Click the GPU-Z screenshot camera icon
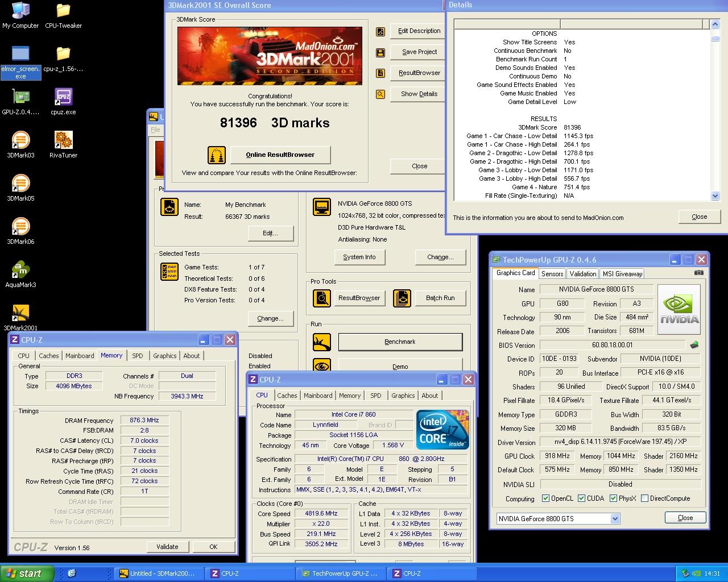The height and width of the screenshot is (582, 728). click(x=698, y=273)
